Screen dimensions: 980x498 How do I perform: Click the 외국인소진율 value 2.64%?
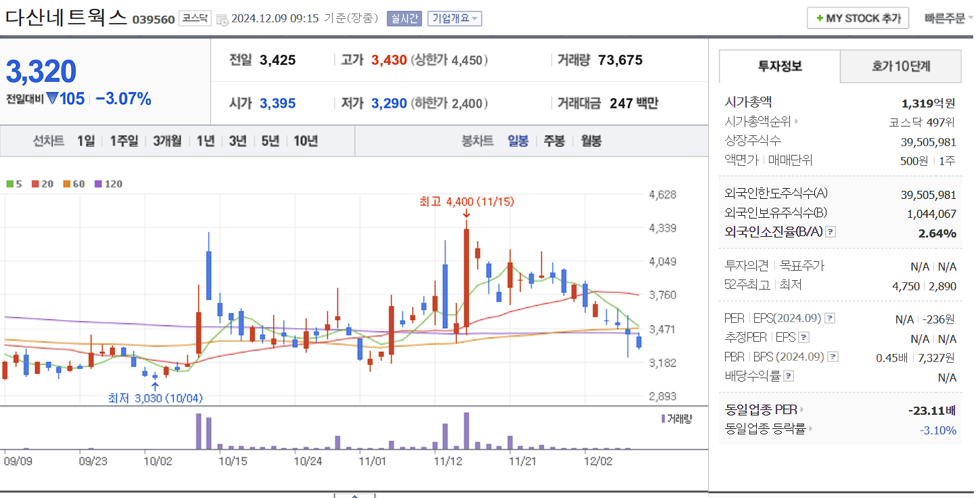coord(937,233)
